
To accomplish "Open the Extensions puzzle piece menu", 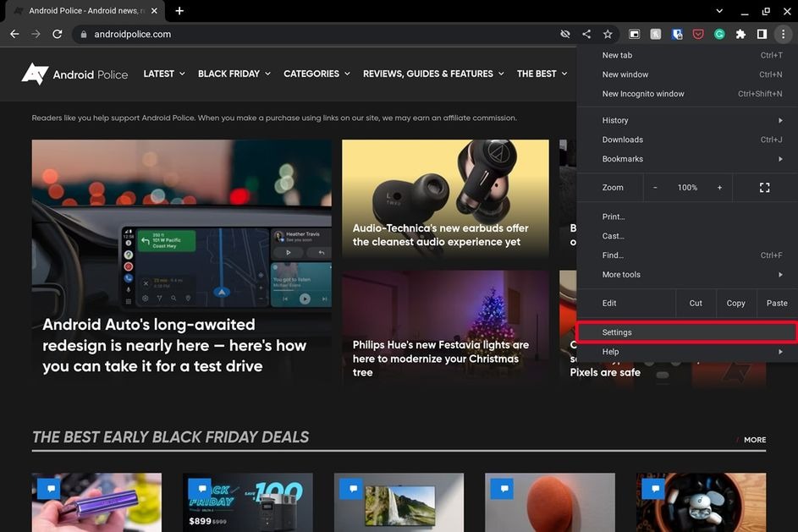I will (740, 34).
